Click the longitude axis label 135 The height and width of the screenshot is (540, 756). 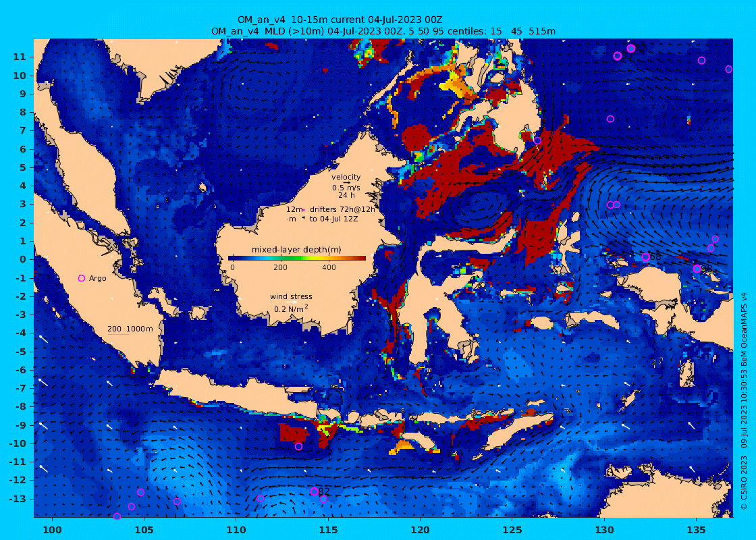(697, 530)
